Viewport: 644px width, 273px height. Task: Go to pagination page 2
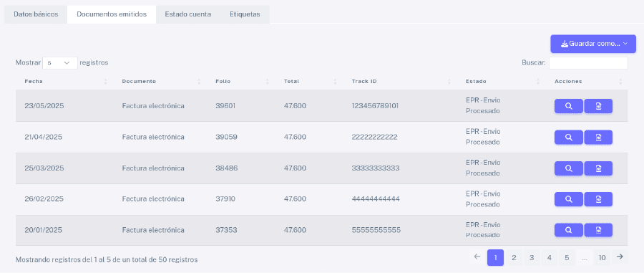pos(514,258)
